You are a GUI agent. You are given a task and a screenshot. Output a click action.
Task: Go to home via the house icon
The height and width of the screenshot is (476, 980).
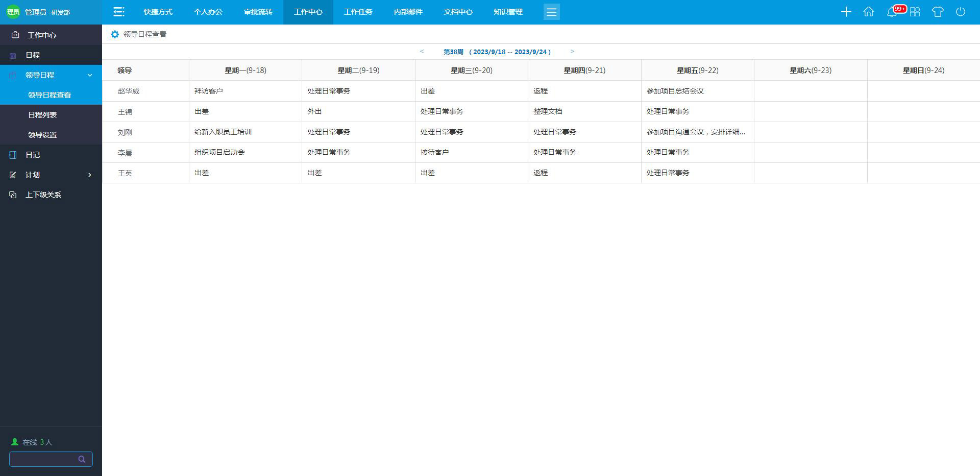pos(869,11)
